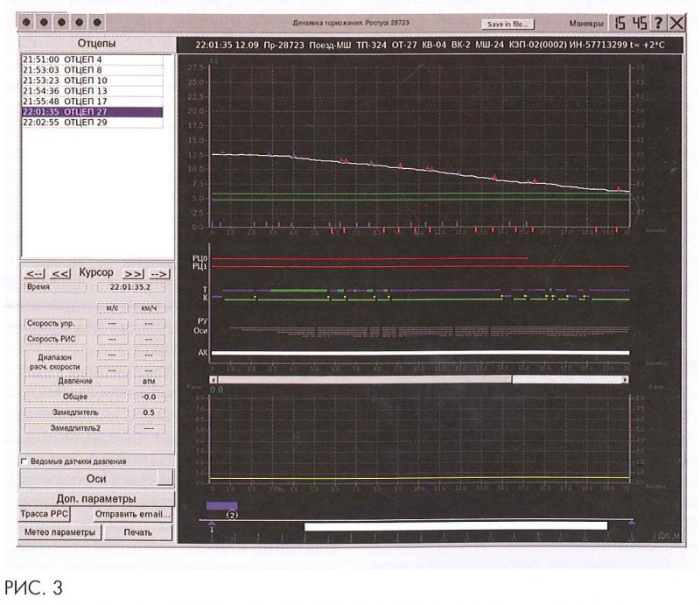Select ОТЦЕП 29 at 22:02:55

click(93, 123)
